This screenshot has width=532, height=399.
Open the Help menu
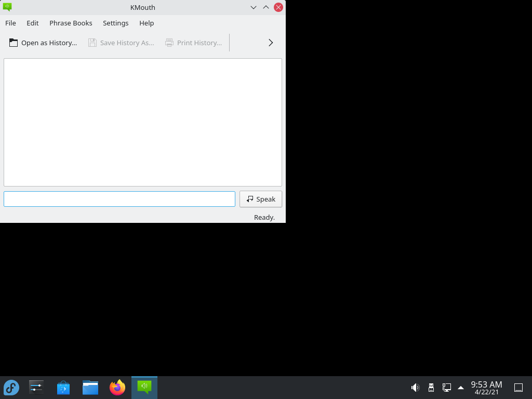(147, 23)
